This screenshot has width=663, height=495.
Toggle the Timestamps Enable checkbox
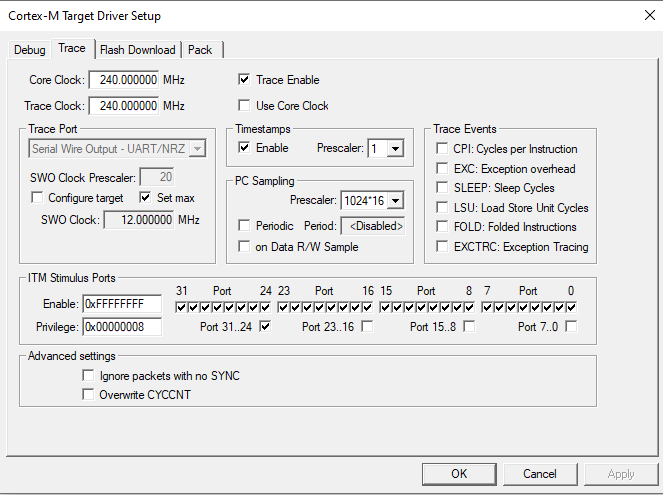[x=244, y=147]
